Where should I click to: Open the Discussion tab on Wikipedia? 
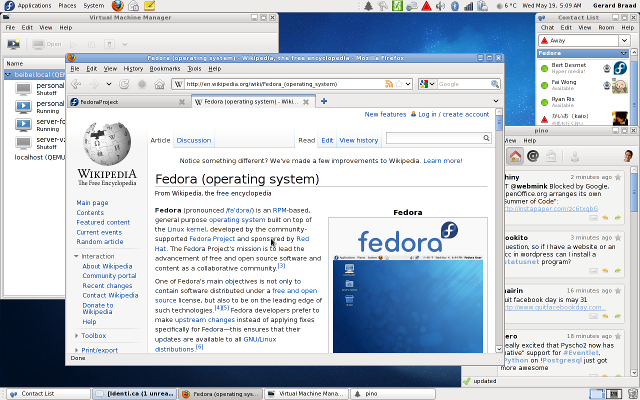pos(193,140)
